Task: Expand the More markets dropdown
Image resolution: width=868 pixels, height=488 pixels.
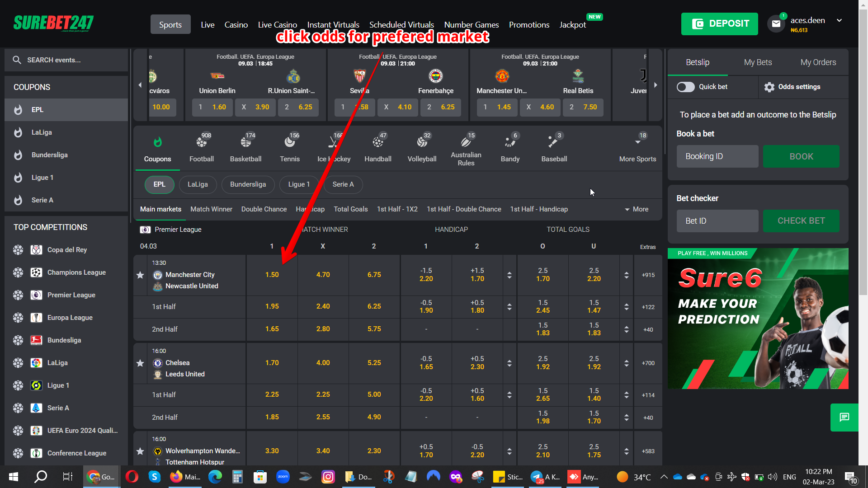Action: tap(637, 209)
